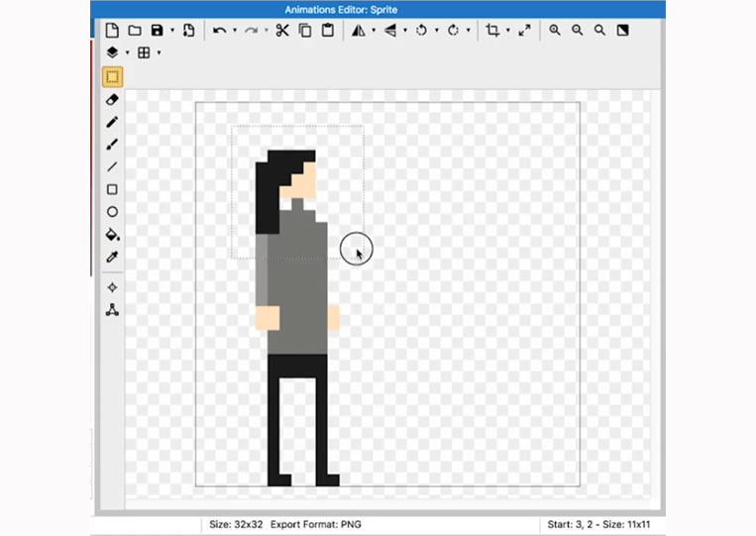Select the Eraser tool

[112, 100]
